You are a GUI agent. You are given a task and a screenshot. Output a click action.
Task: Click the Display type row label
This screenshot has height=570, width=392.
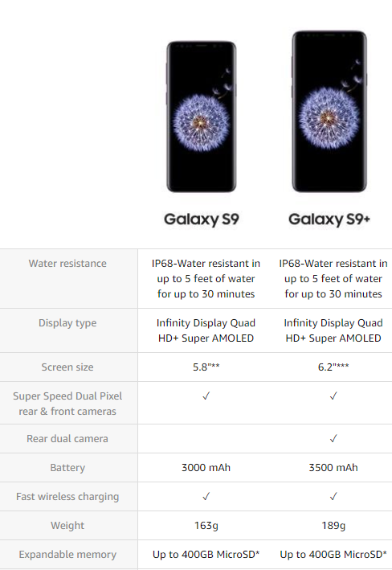point(67,323)
